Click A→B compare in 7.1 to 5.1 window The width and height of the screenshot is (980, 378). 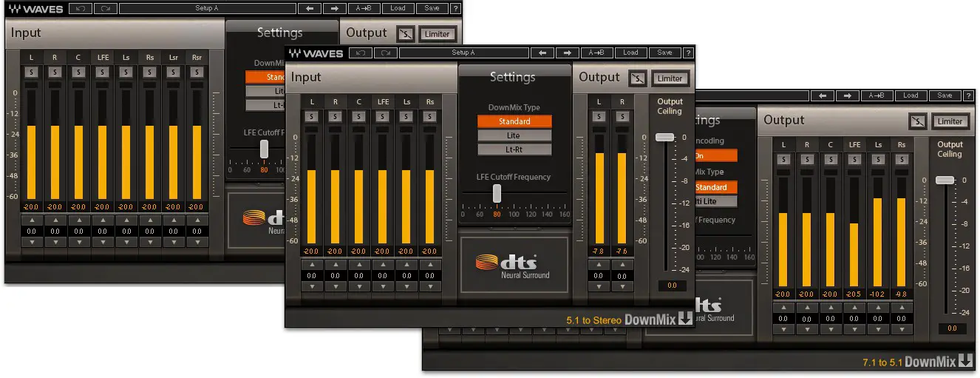pyautogui.click(x=877, y=95)
